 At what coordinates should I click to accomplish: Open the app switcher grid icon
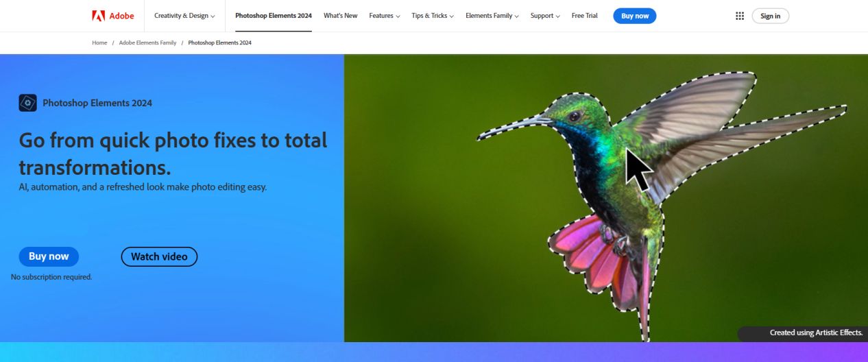pyautogui.click(x=740, y=16)
